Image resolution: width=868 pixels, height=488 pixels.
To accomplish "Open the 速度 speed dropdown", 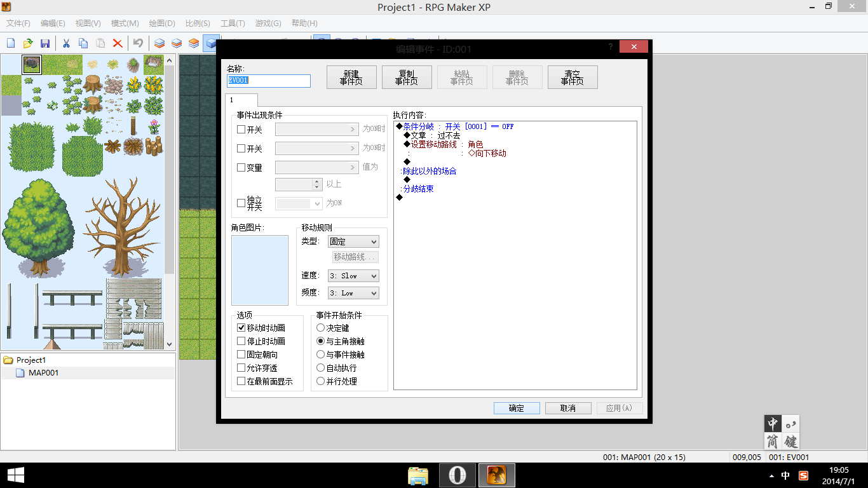I will (x=353, y=276).
